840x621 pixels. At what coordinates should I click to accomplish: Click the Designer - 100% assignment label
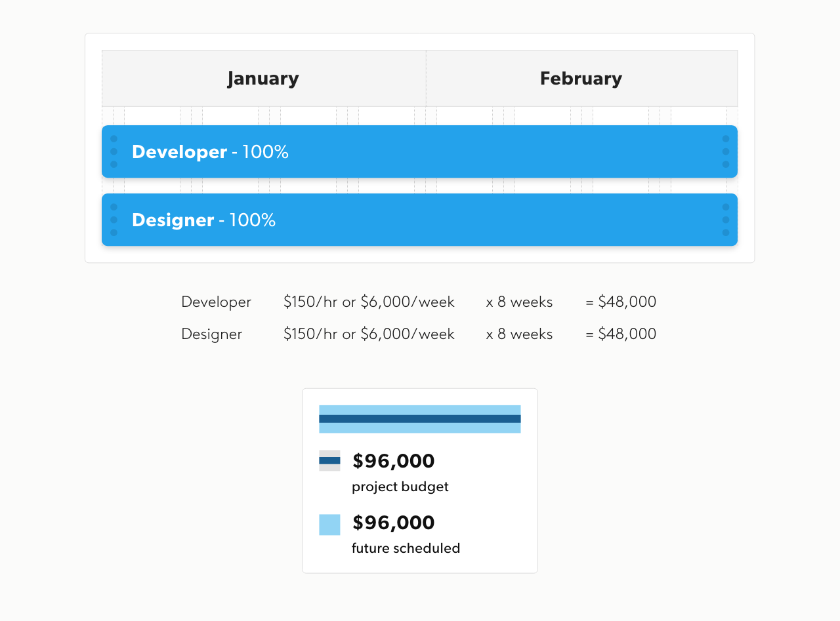203,220
